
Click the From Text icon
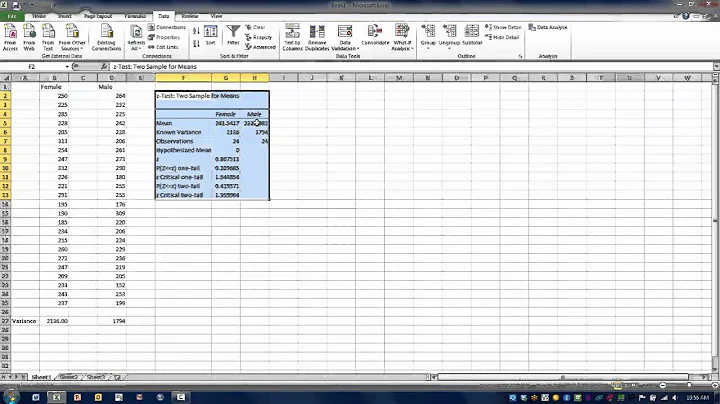48,37
